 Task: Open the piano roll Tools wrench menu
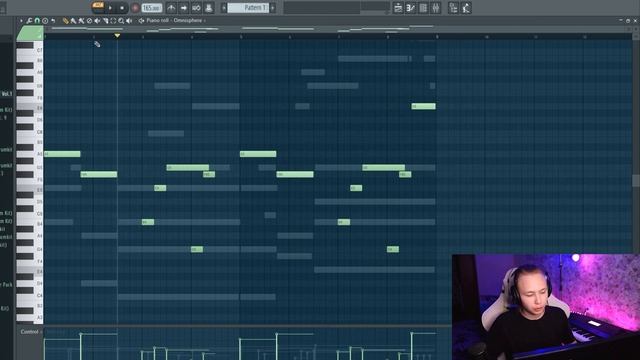tap(29, 20)
